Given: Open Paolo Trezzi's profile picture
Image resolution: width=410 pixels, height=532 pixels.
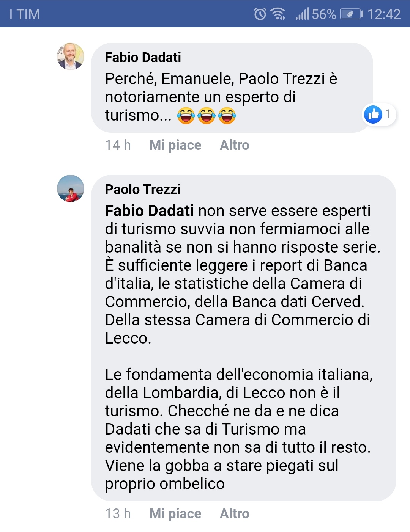Looking at the screenshot, I should pos(71,188).
